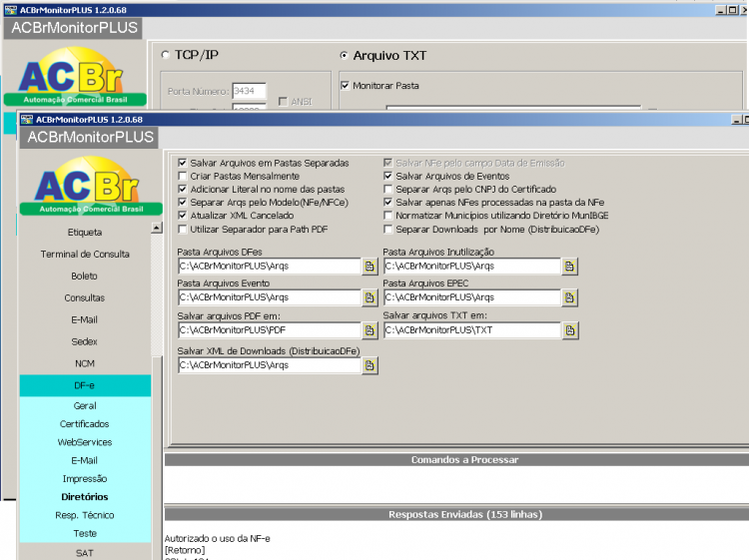Toggle Atualizar XML Cancelado checkbox

pyautogui.click(x=182, y=216)
